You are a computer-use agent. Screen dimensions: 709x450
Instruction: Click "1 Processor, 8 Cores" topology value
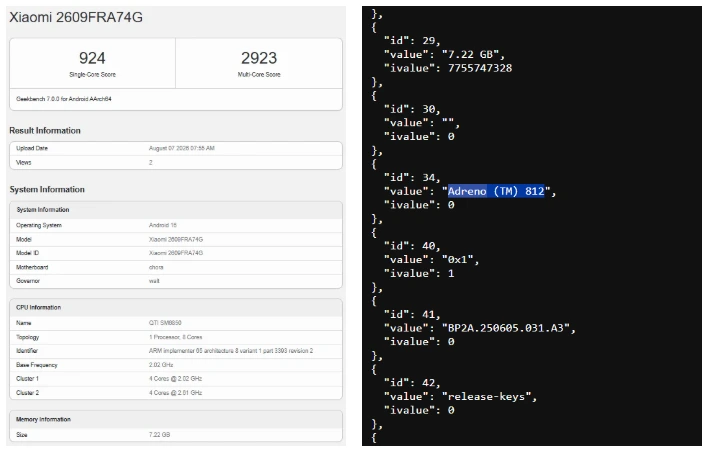pos(175,337)
